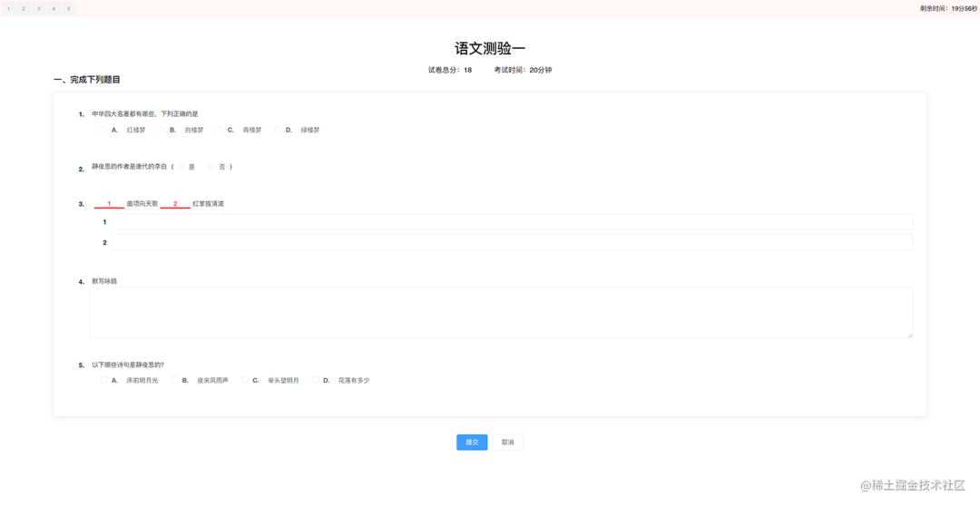980x506 pixels.
Task: Jump to question 2 in navigator
Action: tap(24, 9)
